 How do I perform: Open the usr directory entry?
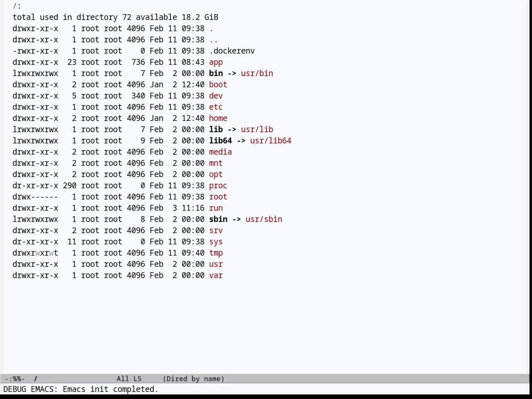click(216, 264)
